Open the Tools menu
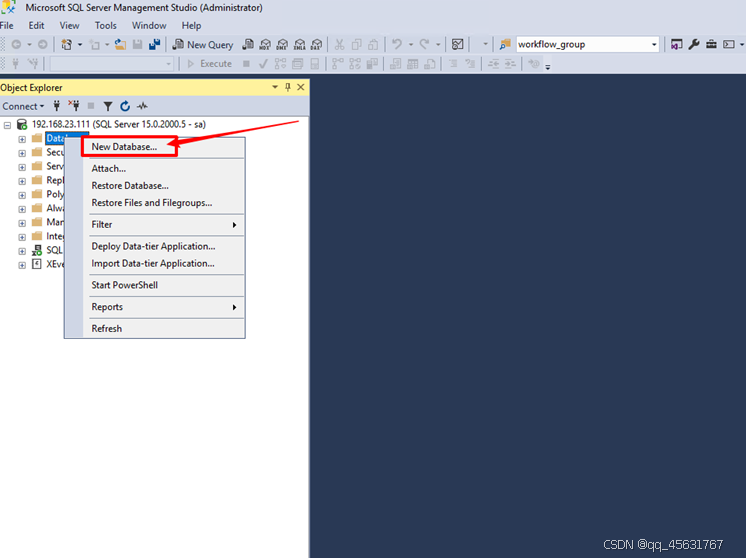 click(106, 26)
